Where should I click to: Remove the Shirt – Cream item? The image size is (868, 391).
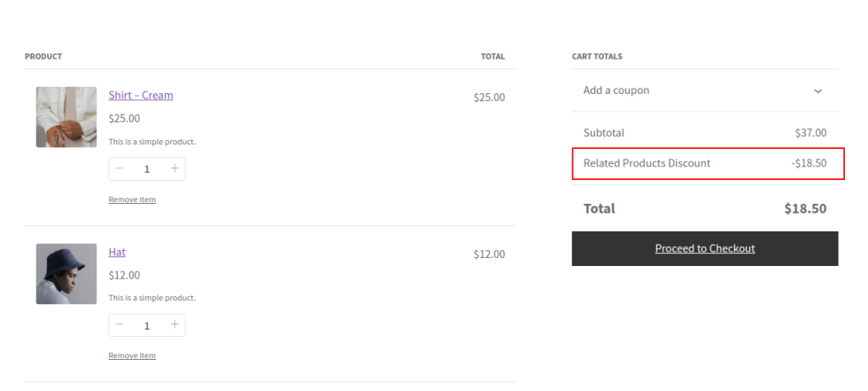pos(132,199)
